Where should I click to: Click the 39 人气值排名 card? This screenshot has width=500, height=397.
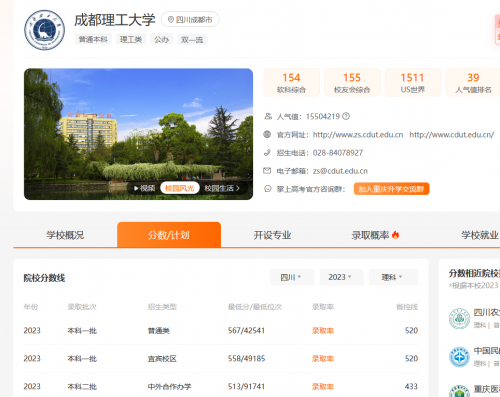point(473,82)
